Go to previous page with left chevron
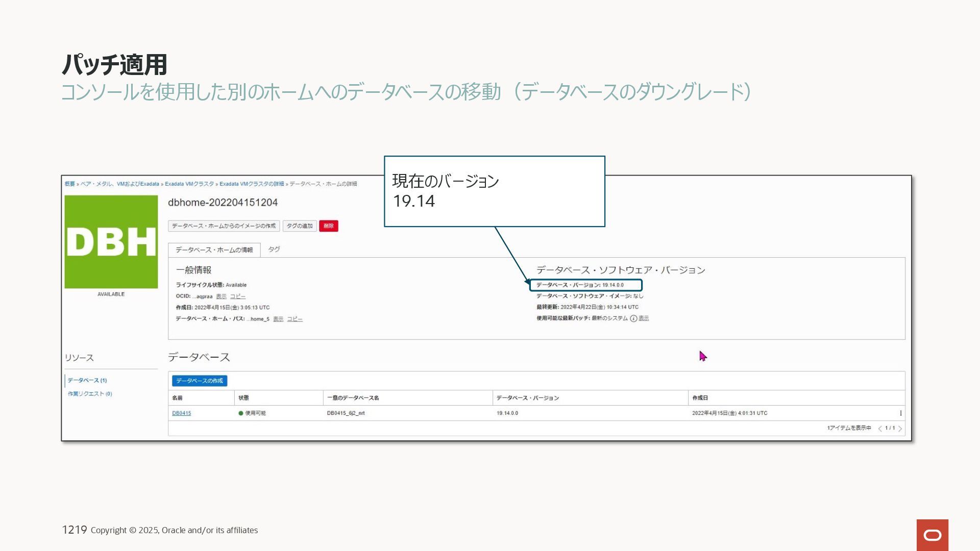980x551 pixels. pos(880,429)
